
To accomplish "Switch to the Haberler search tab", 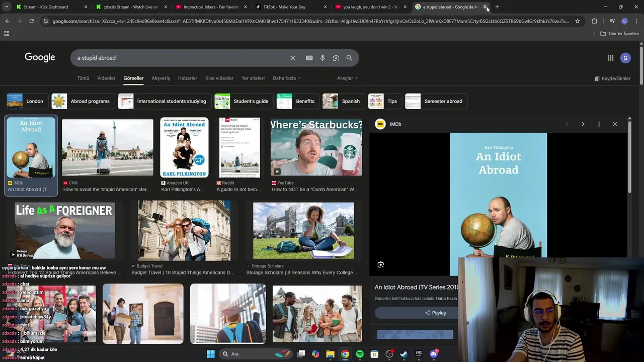I will pos(188,78).
